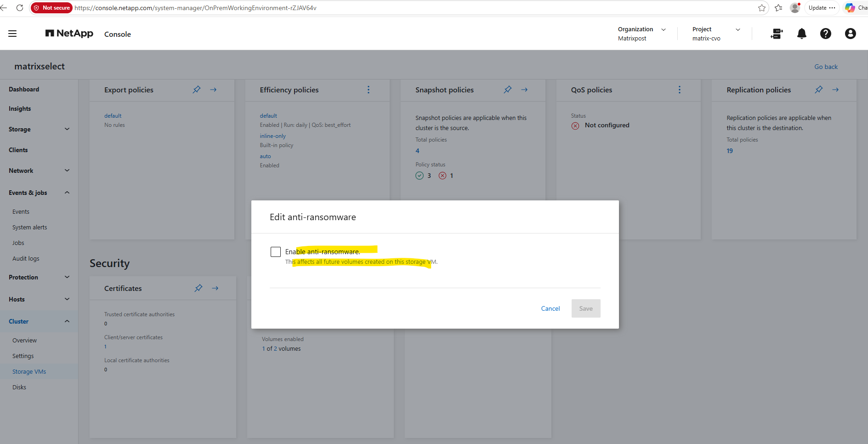Open the default export policy link

tap(113, 116)
